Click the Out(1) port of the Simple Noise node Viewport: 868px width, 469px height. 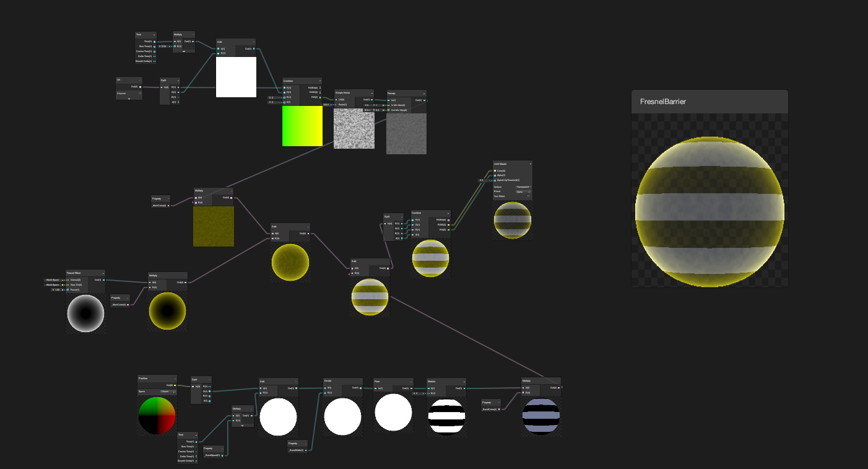pos(371,100)
